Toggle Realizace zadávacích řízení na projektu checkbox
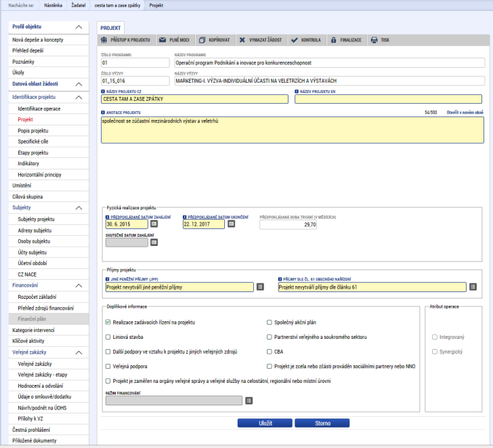The width and height of the screenshot is (493, 448). (x=108, y=322)
